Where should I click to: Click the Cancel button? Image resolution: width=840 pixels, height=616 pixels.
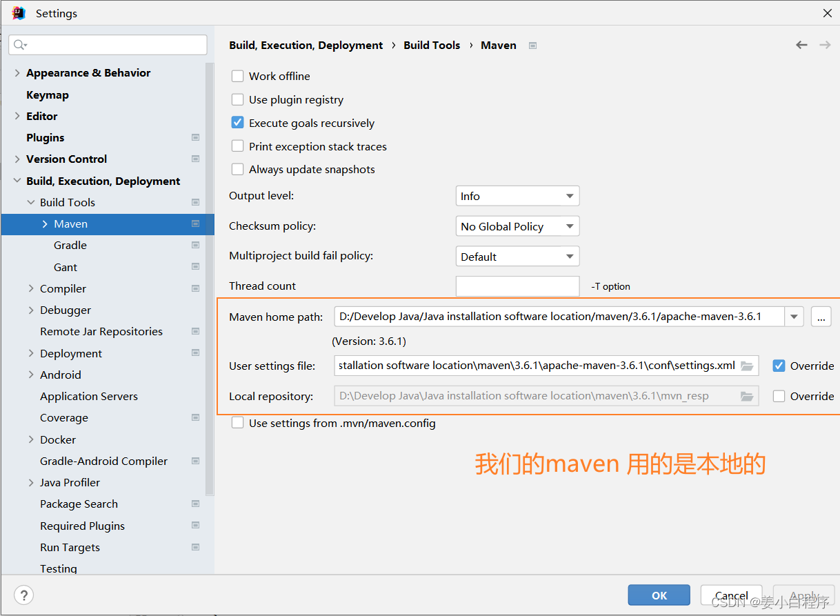(732, 595)
